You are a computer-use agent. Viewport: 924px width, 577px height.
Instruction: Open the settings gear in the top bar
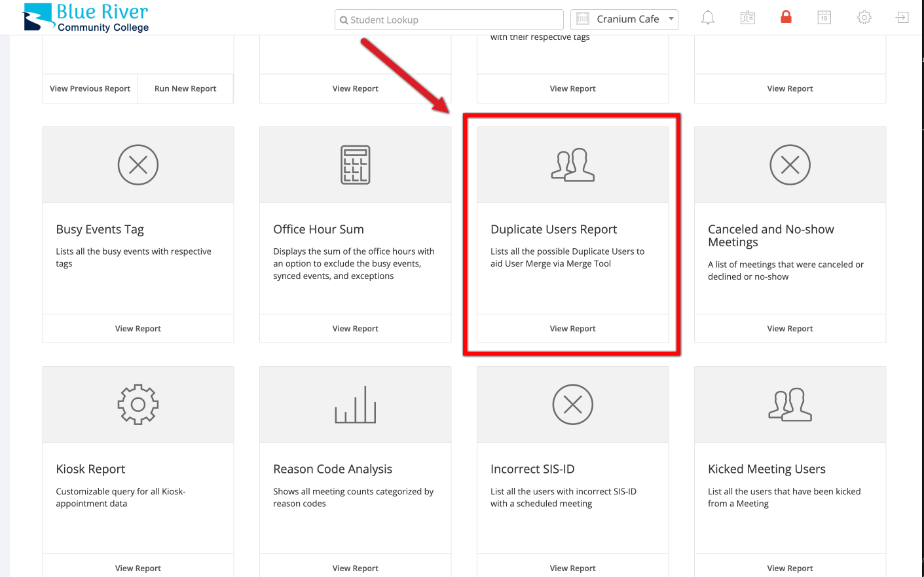[x=864, y=18]
